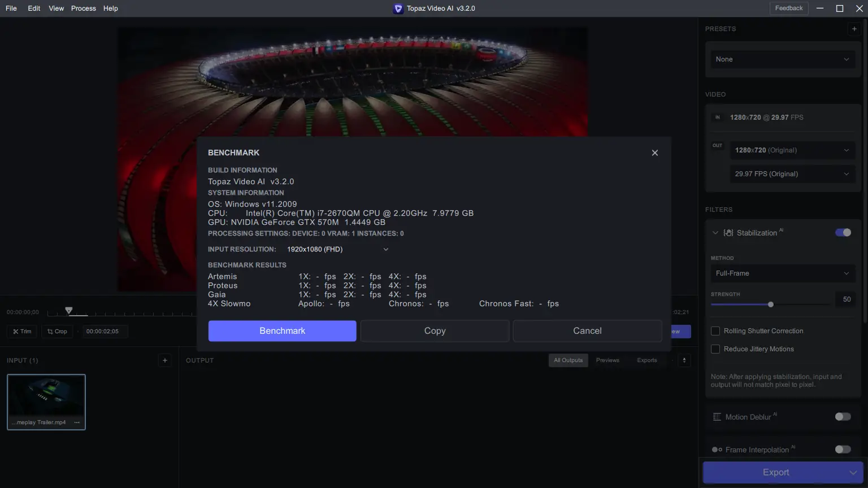This screenshot has height=488, width=868.
Task: Cancel the Benchmark dialog
Action: pos(588,331)
